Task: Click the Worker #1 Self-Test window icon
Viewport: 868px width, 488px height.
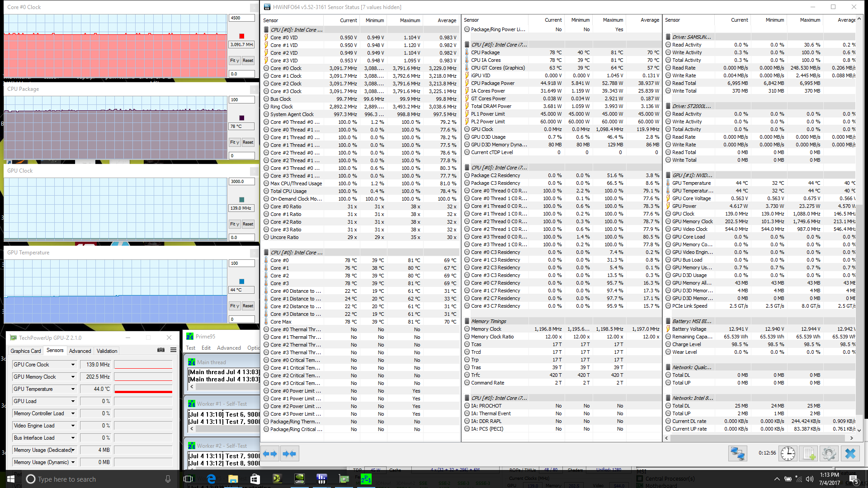Action: (191, 404)
